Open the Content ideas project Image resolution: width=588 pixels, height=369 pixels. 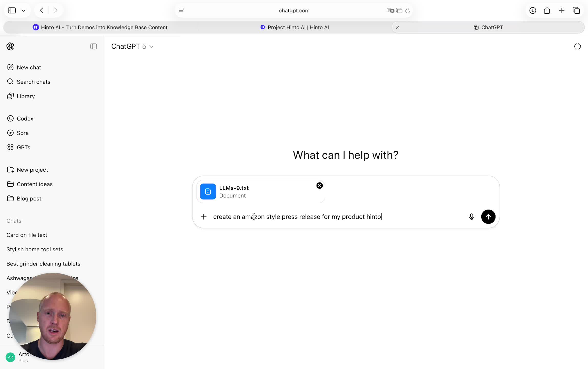point(35,184)
